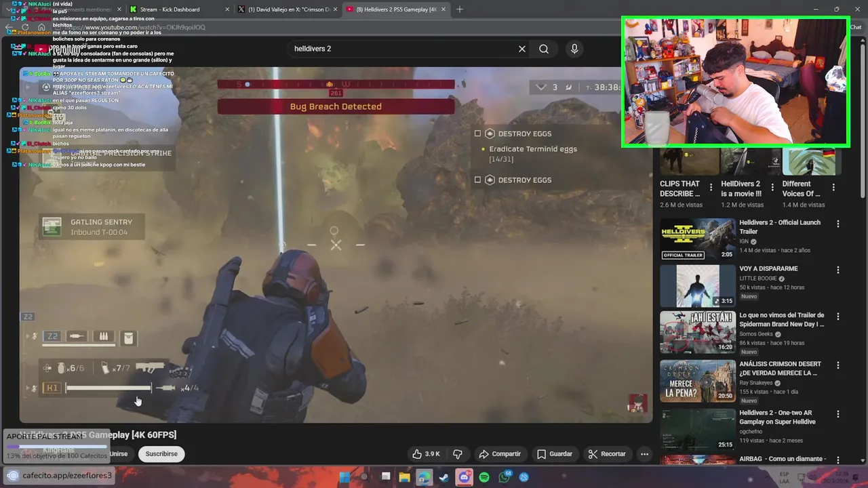Start voice search with the microphone

(x=574, y=49)
